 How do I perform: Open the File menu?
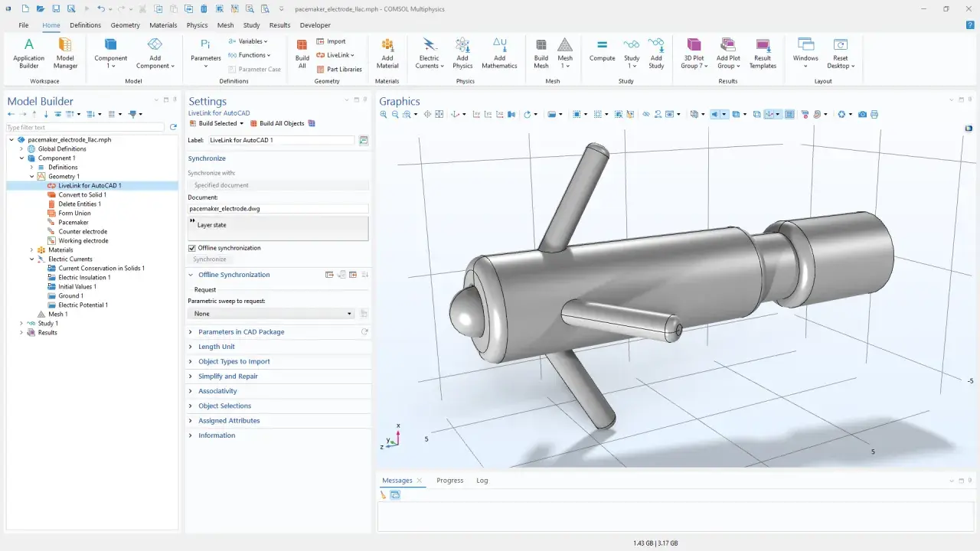[x=24, y=25]
